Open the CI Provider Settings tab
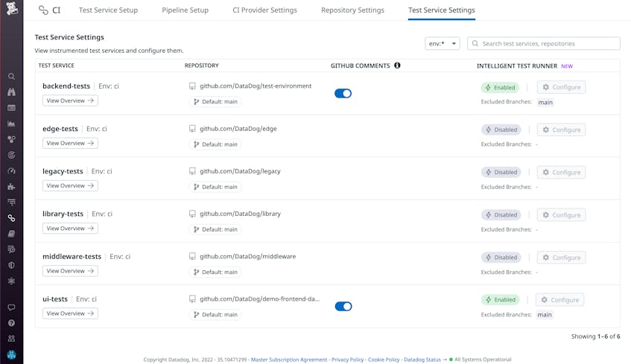 [x=264, y=10]
